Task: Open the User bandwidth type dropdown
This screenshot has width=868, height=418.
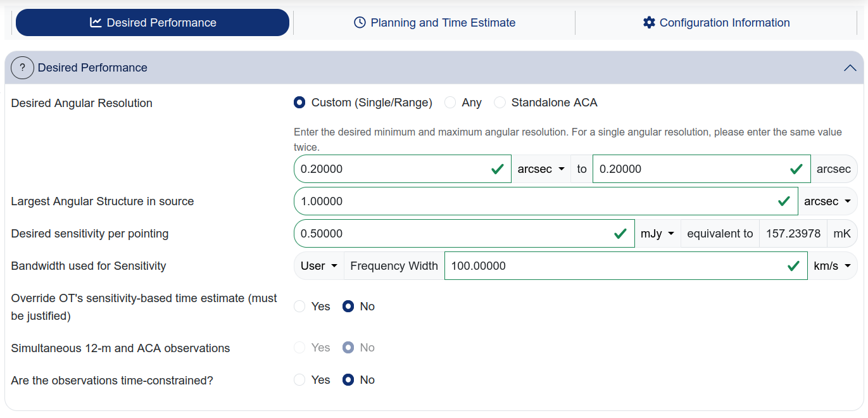Action: click(x=318, y=266)
